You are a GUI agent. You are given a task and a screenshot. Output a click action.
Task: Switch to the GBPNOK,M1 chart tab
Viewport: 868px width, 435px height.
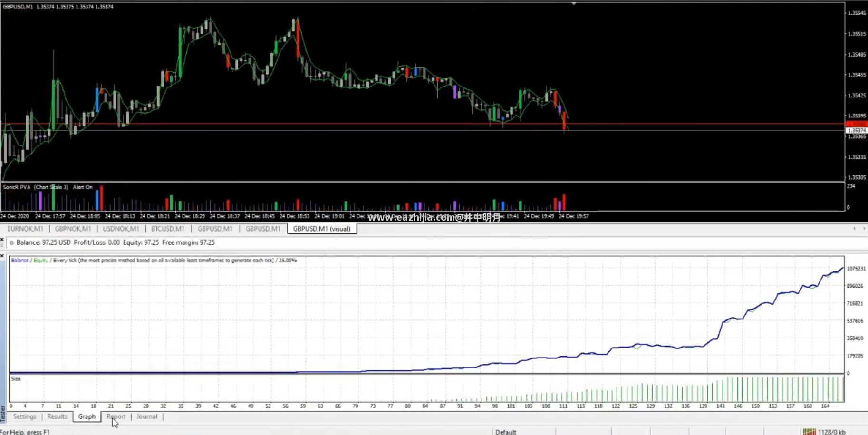73,229
